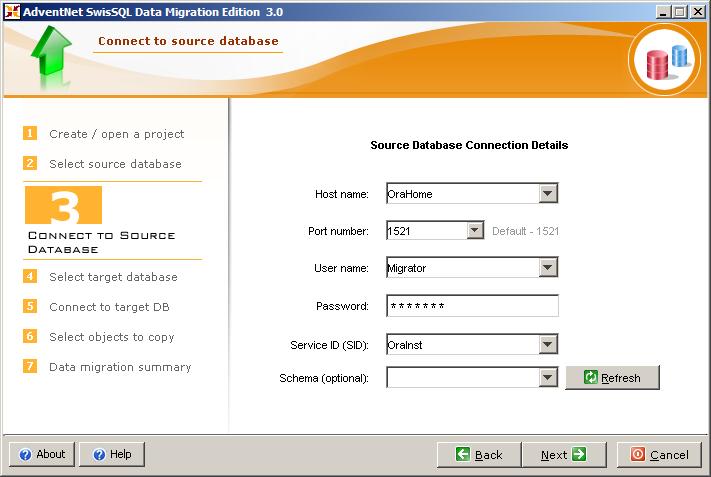Close the SwisSQL window
Image resolution: width=711 pixels, height=477 pixels.
(698, 11)
